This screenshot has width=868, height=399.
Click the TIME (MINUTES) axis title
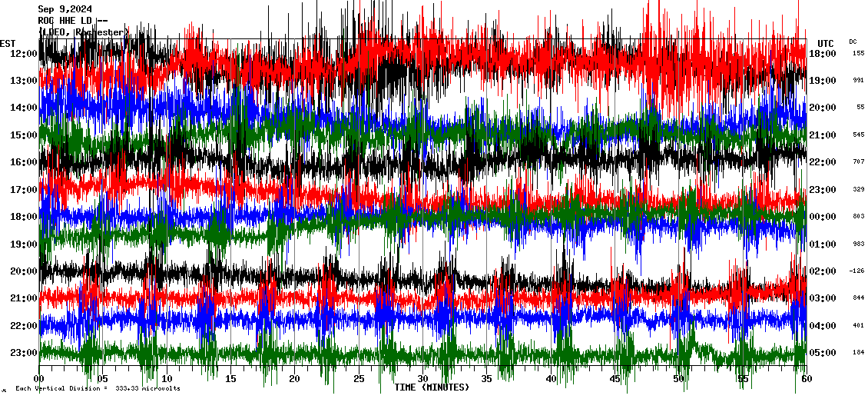[432, 387]
